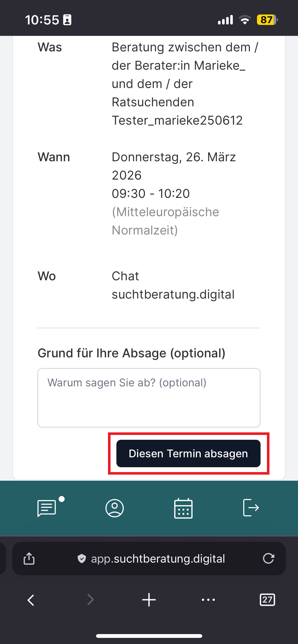
Task: Open a new tab with the plus icon
Action: 149,600
